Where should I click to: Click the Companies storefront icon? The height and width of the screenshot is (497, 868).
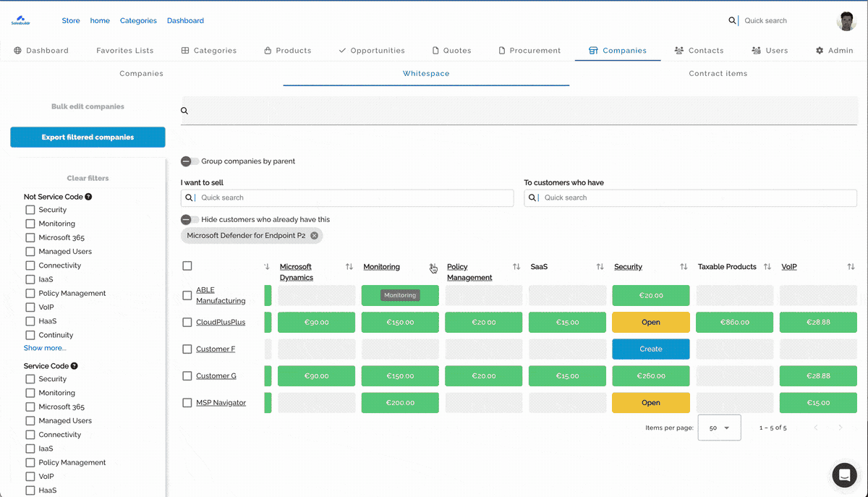click(x=593, y=51)
